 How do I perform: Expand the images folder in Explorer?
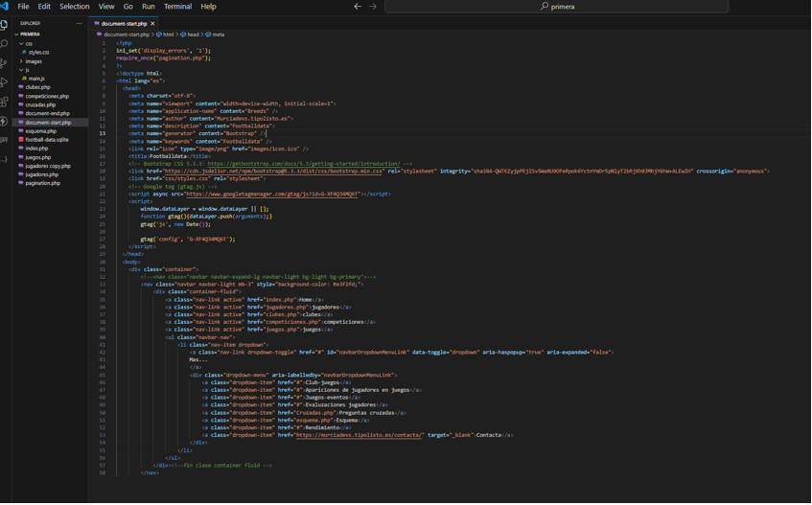tap(33, 61)
